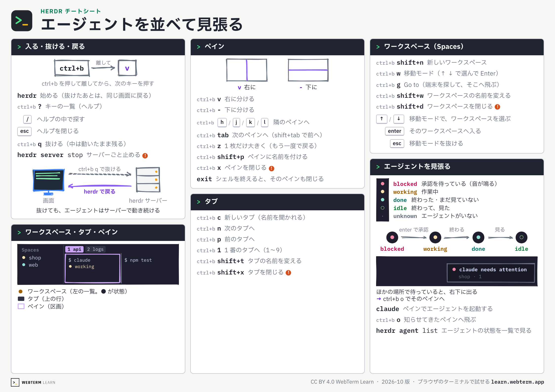Click the warning icon beside ペインを閉じる
The height and width of the screenshot is (392, 555).
272,168
